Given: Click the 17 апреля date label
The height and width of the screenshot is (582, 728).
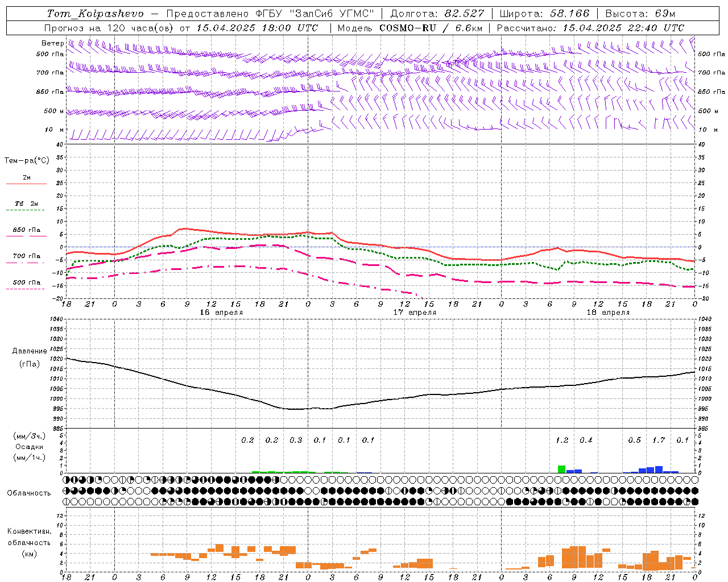Looking at the screenshot, I should (415, 313).
